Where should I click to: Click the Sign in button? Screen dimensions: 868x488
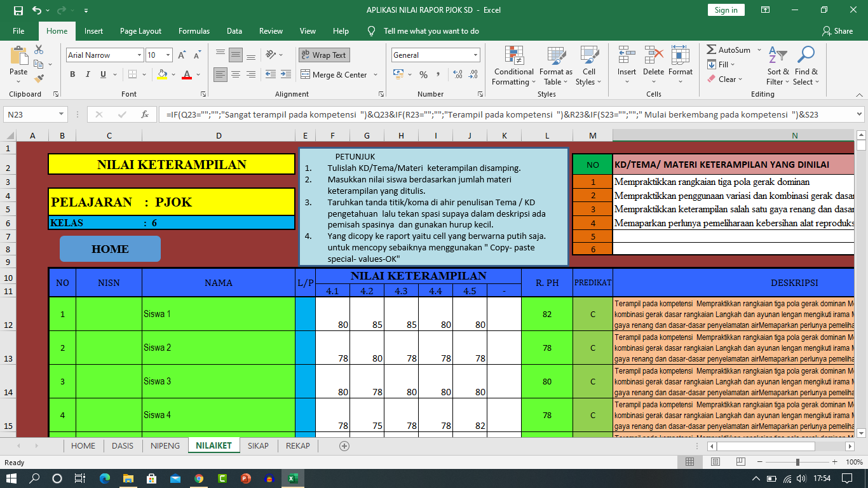726,10
